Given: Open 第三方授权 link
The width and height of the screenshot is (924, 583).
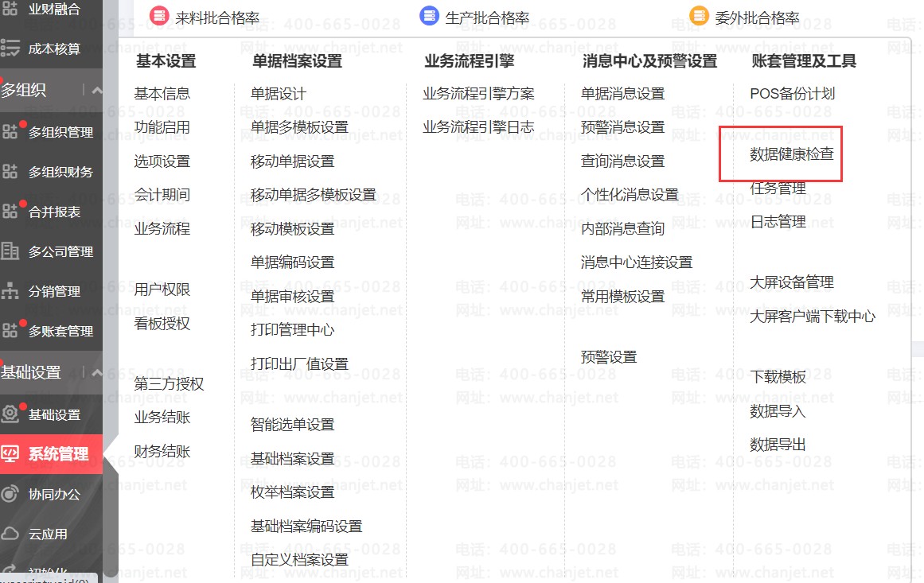Looking at the screenshot, I should pyautogui.click(x=170, y=384).
